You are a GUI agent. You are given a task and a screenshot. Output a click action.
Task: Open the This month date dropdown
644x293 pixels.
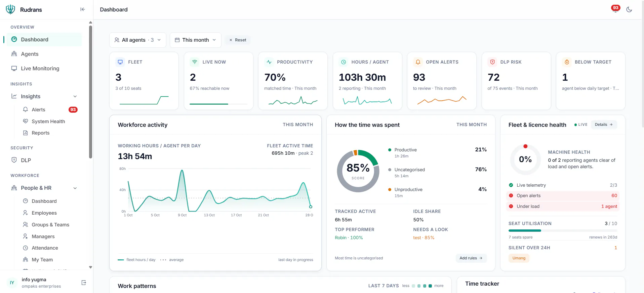click(x=195, y=40)
